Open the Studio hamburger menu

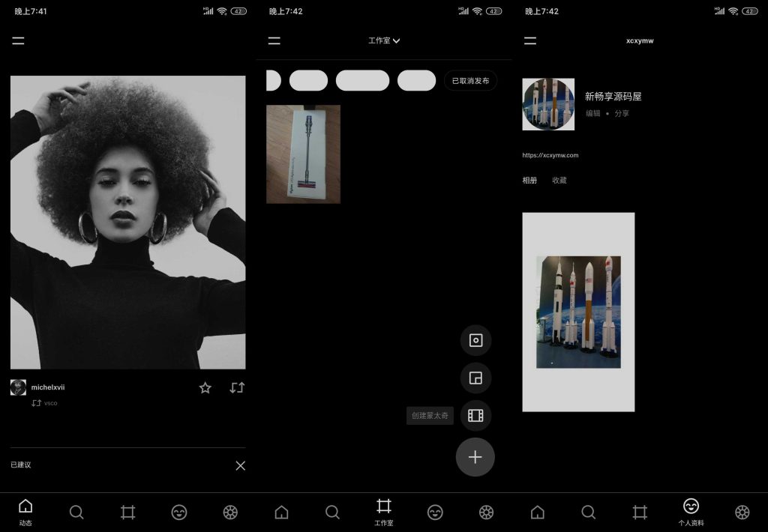274,40
